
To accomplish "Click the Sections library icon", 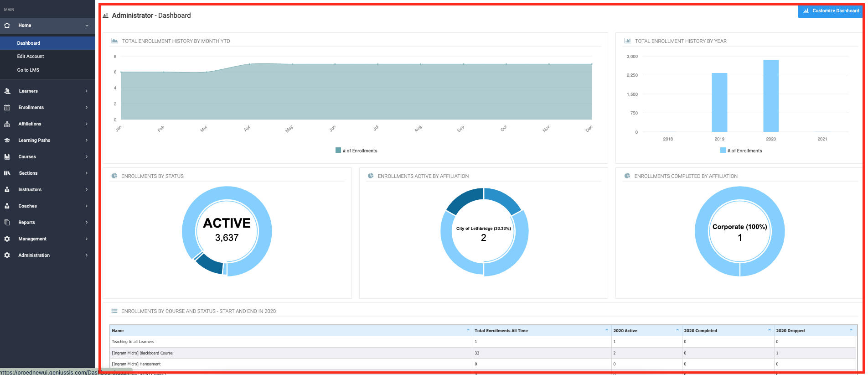I will (x=7, y=173).
